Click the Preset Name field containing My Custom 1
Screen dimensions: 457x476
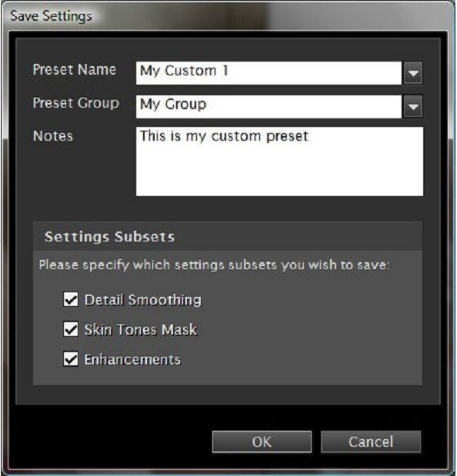(x=269, y=73)
